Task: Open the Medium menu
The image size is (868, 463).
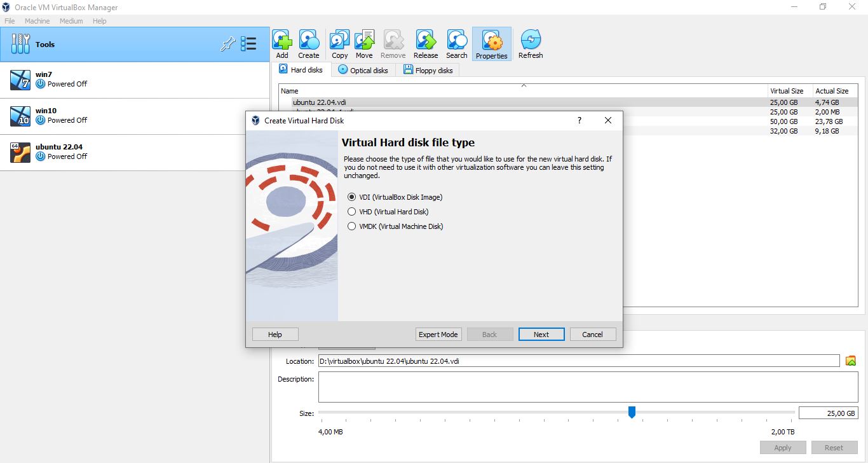Action: coord(71,21)
